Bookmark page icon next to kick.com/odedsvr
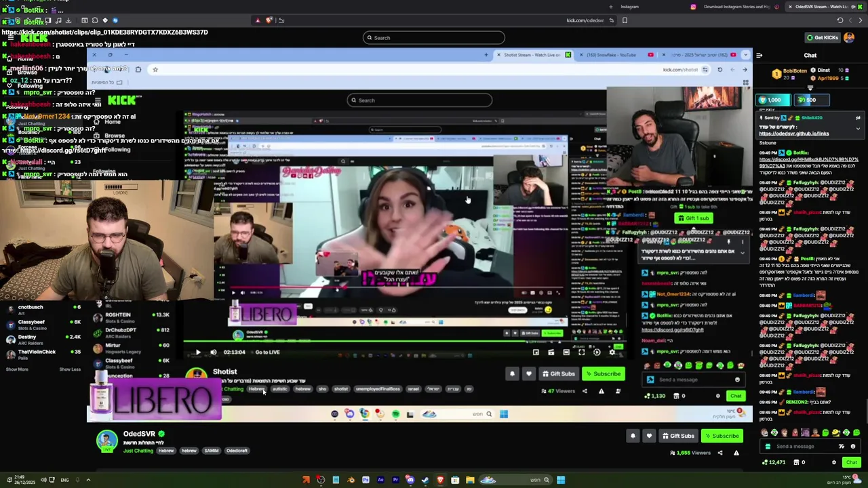 pyautogui.click(x=625, y=20)
